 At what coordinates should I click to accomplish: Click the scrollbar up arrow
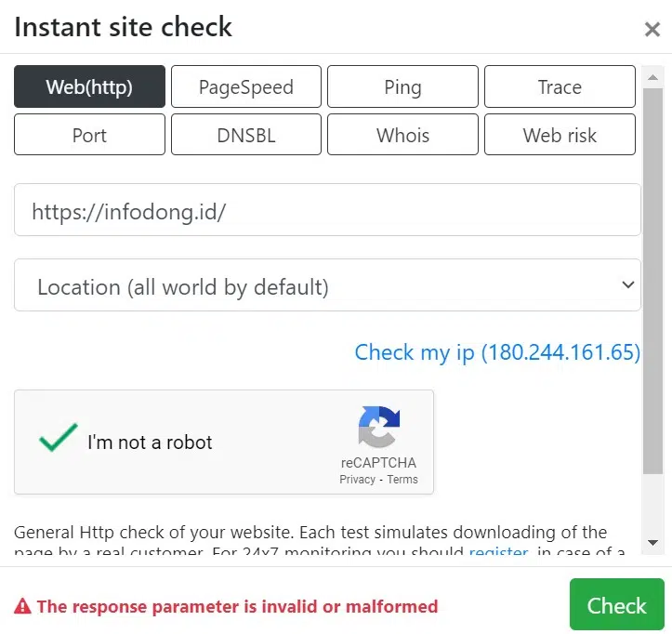pos(652,77)
